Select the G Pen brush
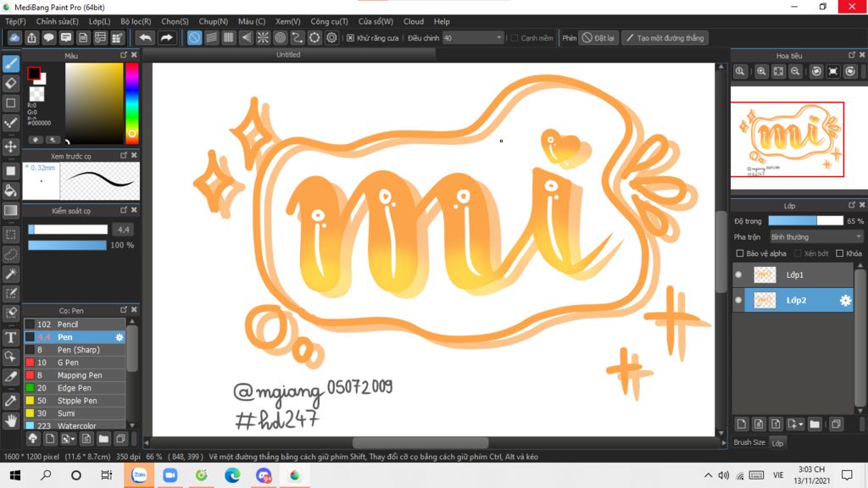Viewport: 868px width, 488px height. coord(75,363)
